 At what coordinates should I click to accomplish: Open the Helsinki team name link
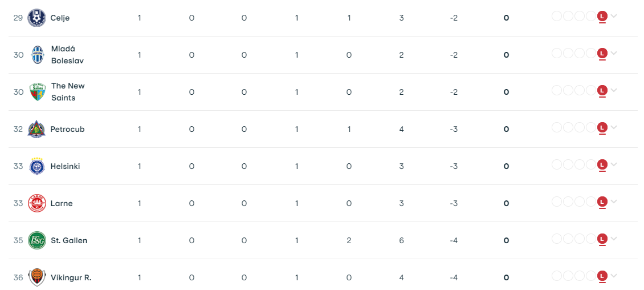coord(65,166)
